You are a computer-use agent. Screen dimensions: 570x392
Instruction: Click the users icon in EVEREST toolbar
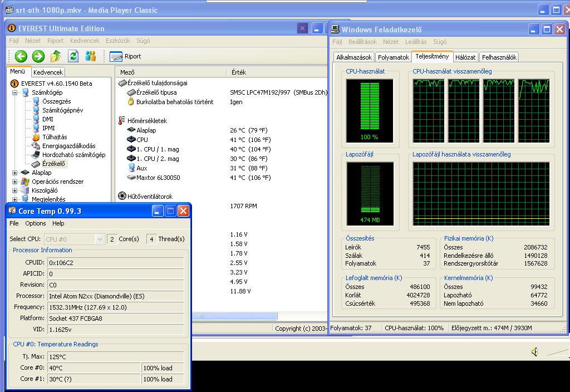click(91, 56)
